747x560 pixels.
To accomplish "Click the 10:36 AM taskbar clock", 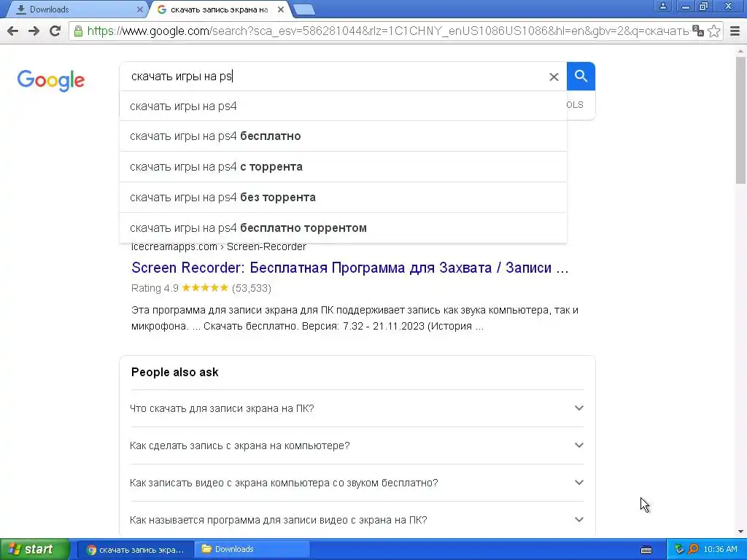I will point(720,549).
